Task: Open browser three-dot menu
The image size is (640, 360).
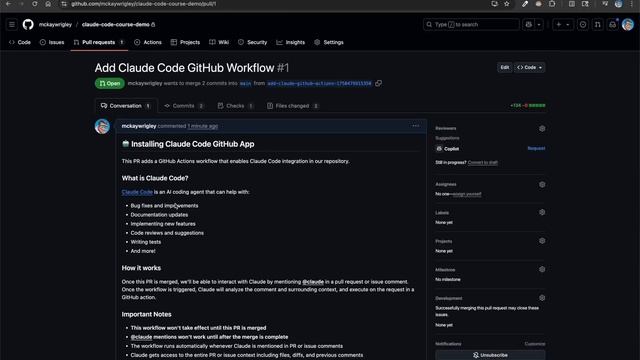Action: click(631, 4)
